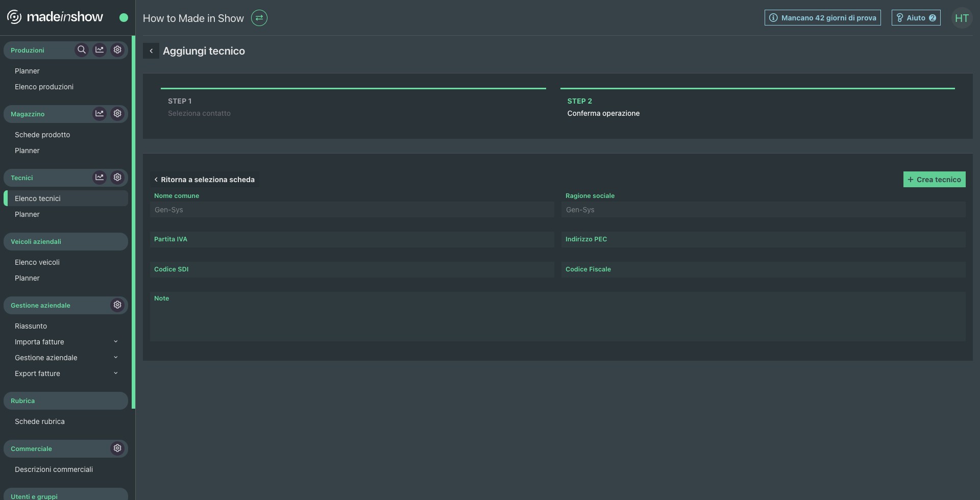Click Ritorna a seleziona scheda link
The height and width of the screenshot is (500, 980).
tap(204, 180)
